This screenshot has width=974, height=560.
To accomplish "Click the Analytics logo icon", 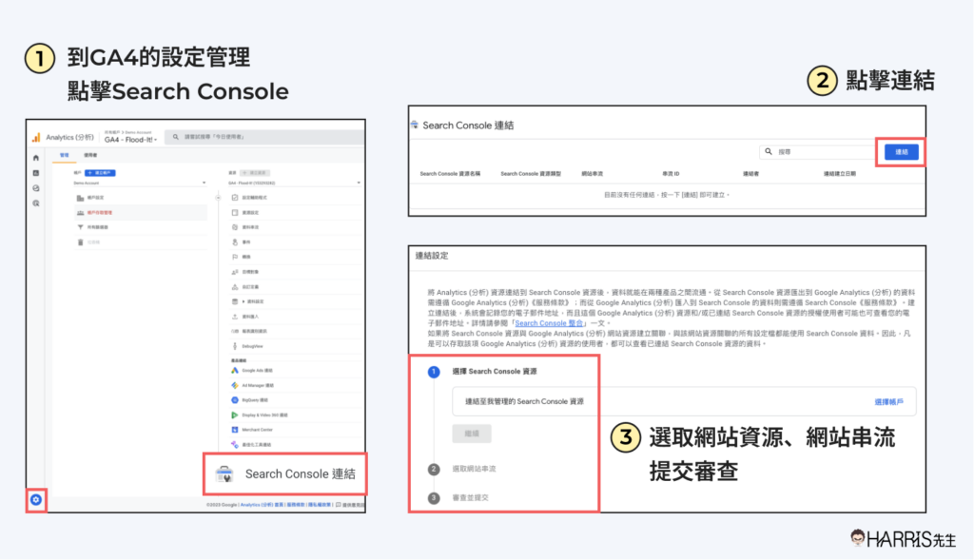I will (37, 137).
